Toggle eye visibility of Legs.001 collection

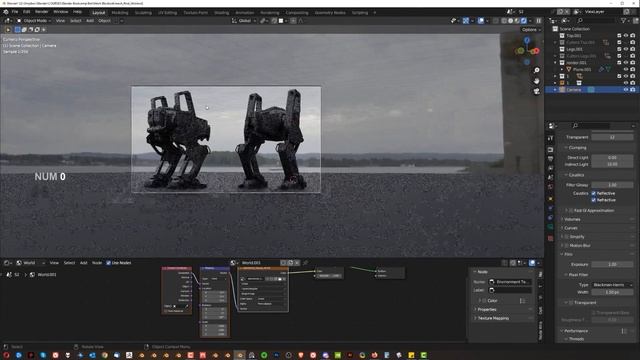(626, 49)
